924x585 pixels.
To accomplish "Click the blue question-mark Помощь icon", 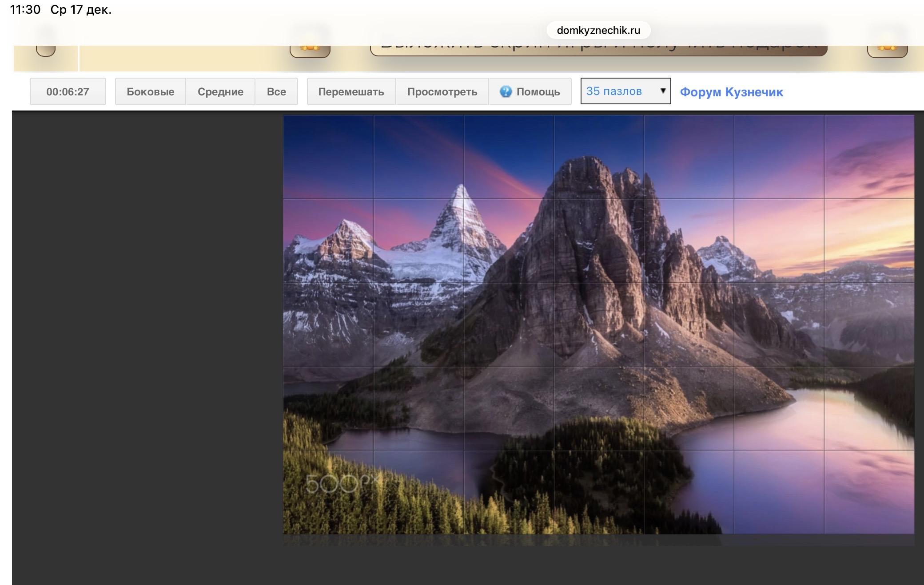I will tap(506, 91).
